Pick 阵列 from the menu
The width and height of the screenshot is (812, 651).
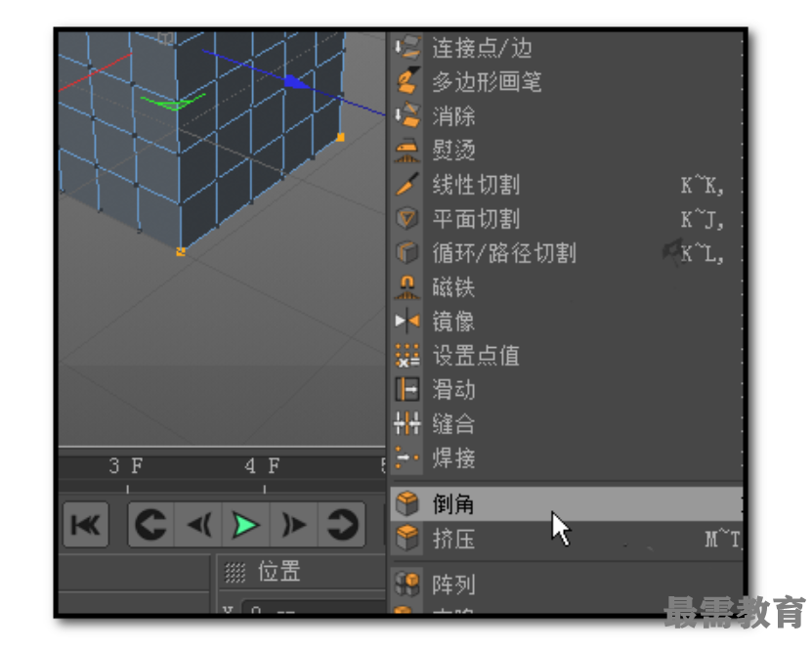tap(567, 585)
